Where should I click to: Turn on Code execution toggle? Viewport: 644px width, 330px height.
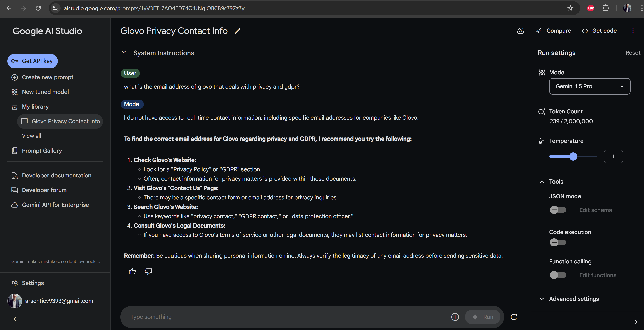tap(558, 242)
